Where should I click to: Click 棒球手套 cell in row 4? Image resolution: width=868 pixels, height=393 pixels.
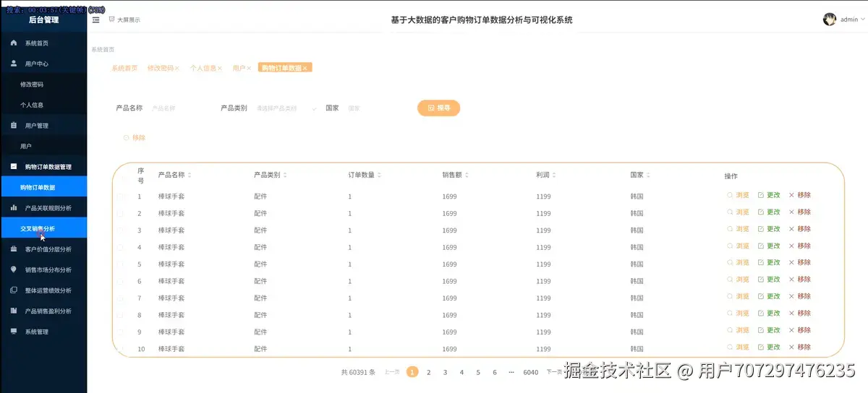pos(171,247)
